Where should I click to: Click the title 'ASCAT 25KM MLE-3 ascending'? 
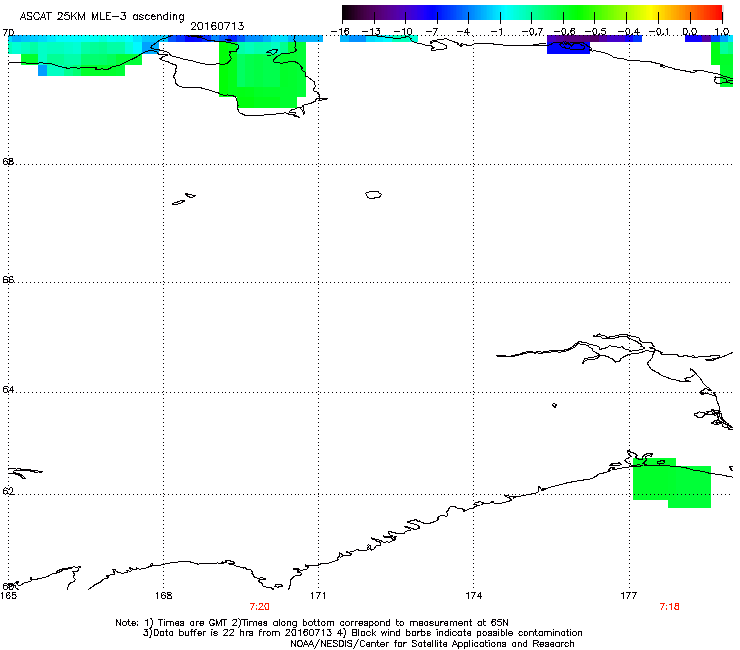pos(102,17)
